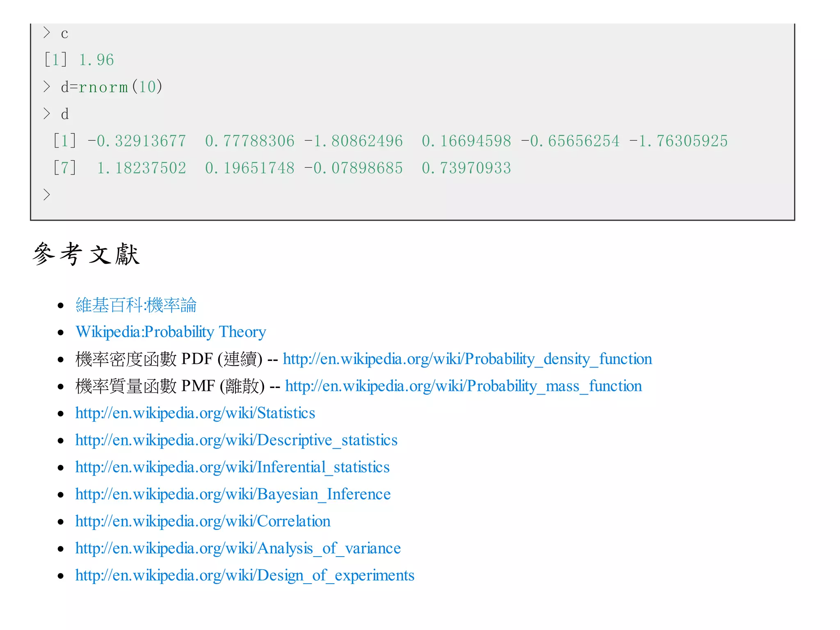840x630 pixels.
Task: Open the Descriptive_statistics link
Action: pos(236,440)
